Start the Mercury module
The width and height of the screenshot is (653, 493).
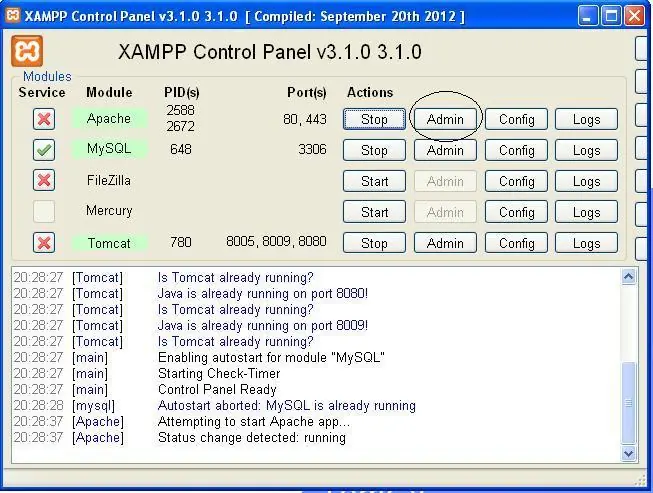[x=374, y=212]
